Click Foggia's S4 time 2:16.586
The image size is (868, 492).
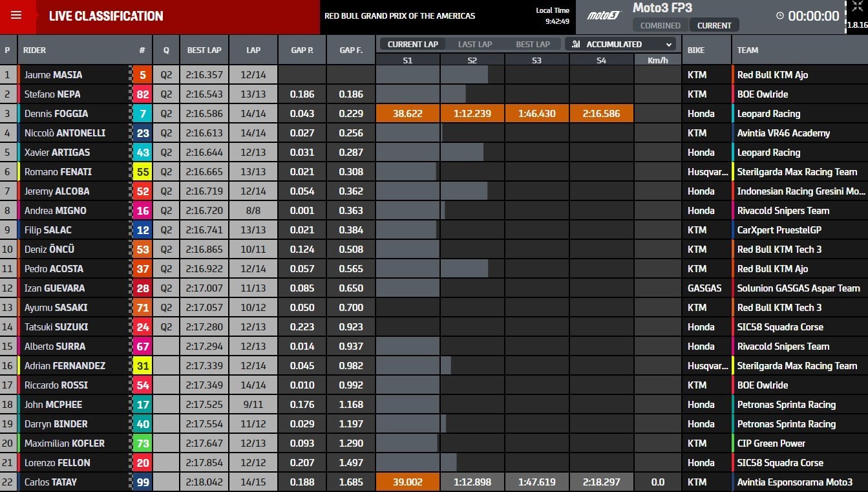602,113
